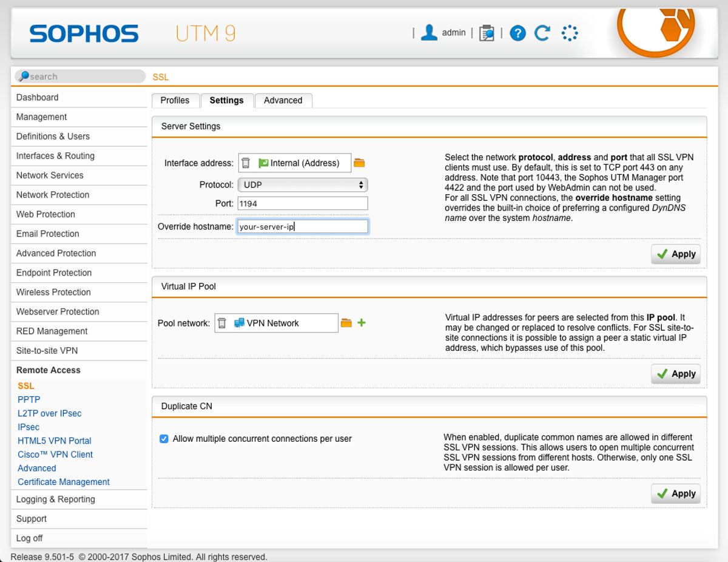The height and width of the screenshot is (562, 728).
Task: Open the L2TP over IPsec link
Action: (49, 413)
